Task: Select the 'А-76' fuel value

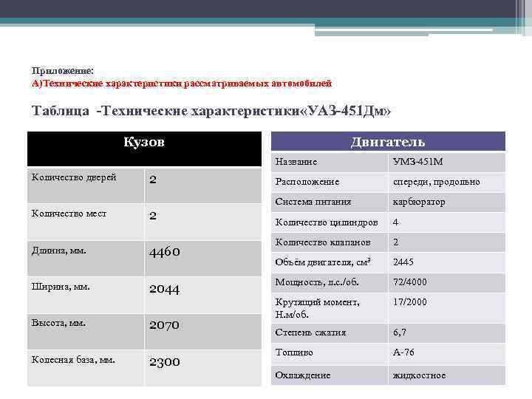Action: [403, 352]
